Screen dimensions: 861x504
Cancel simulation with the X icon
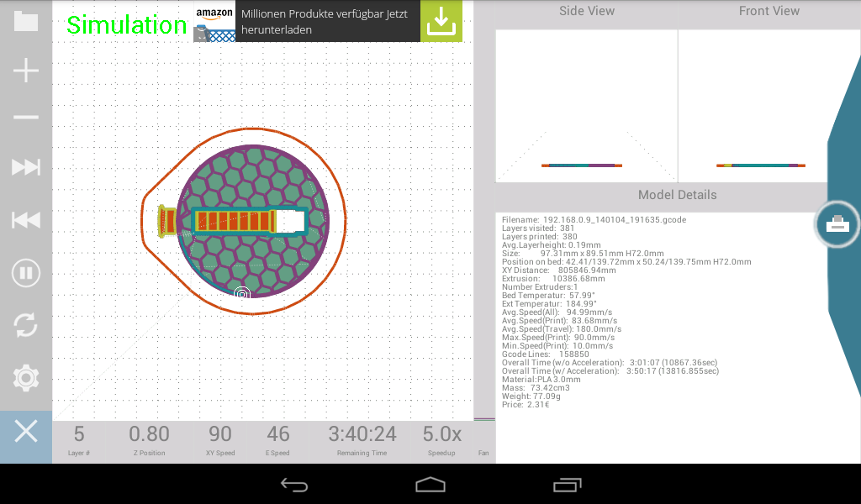[26, 432]
